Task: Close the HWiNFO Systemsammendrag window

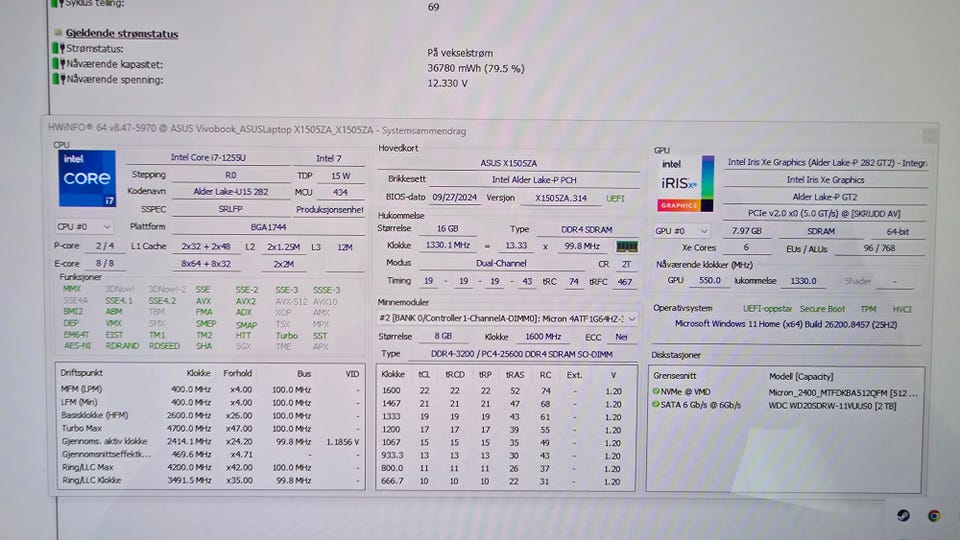Action: (x=929, y=135)
